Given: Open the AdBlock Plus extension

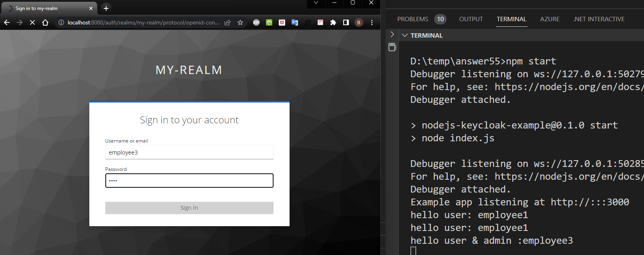Looking at the screenshot, I should (x=256, y=22).
